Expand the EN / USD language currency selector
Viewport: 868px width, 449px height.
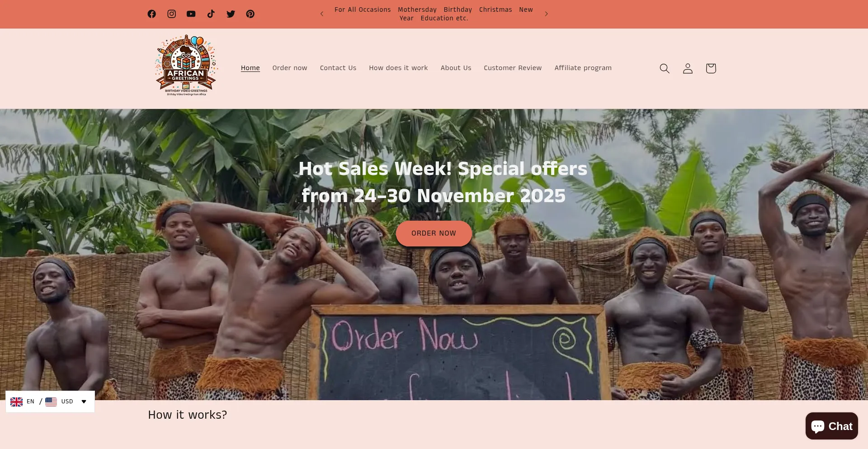pyautogui.click(x=50, y=402)
